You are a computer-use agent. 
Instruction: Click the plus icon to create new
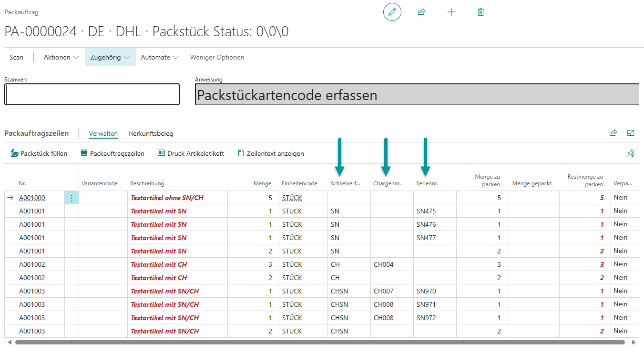[451, 12]
